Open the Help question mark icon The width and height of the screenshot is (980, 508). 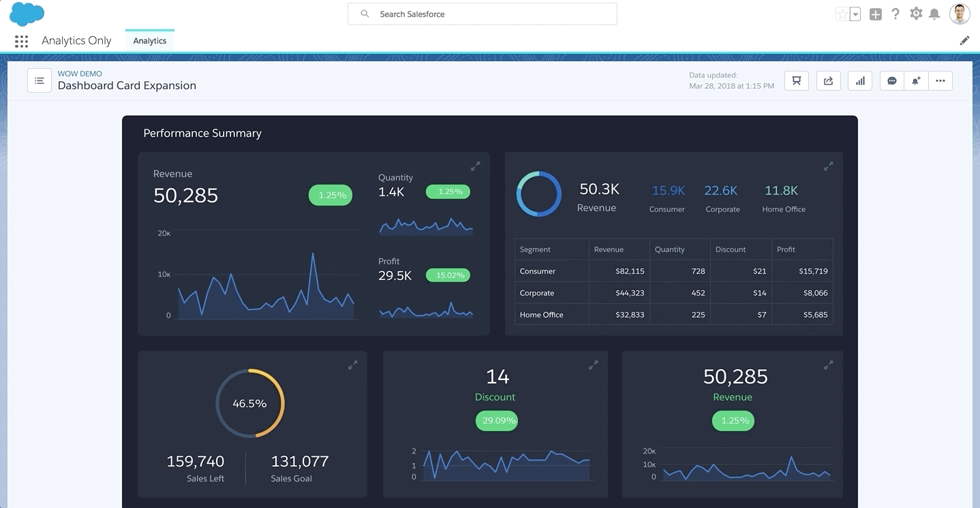point(895,14)
